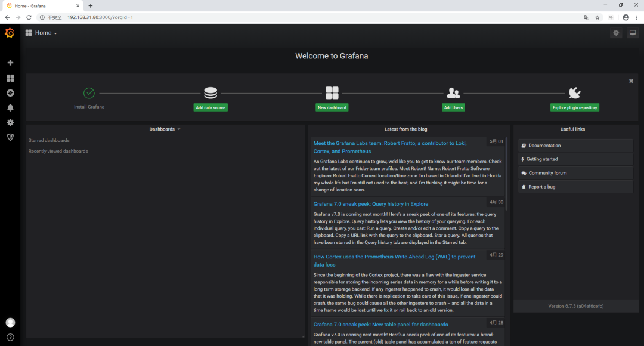Click the browser address bar URL

coord(100,17)
